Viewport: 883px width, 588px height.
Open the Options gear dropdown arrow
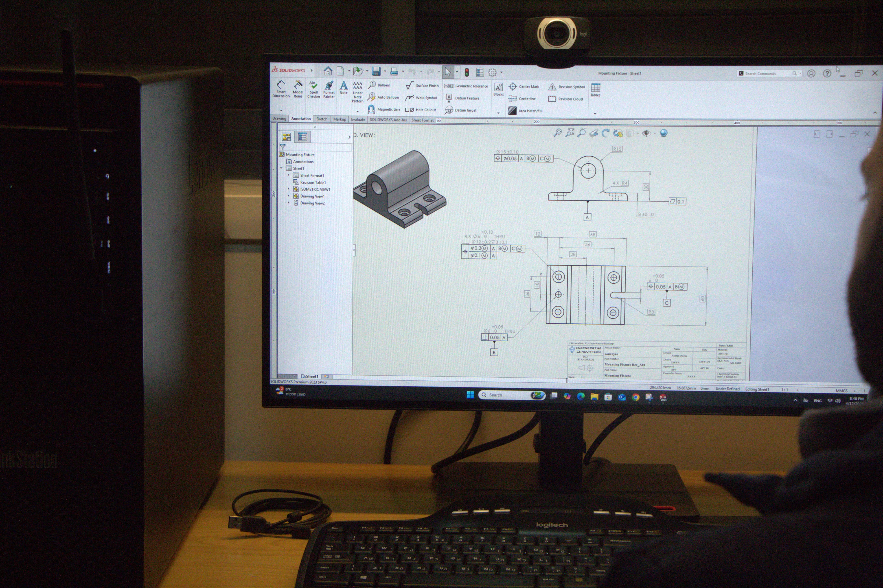tap(501, 72)
